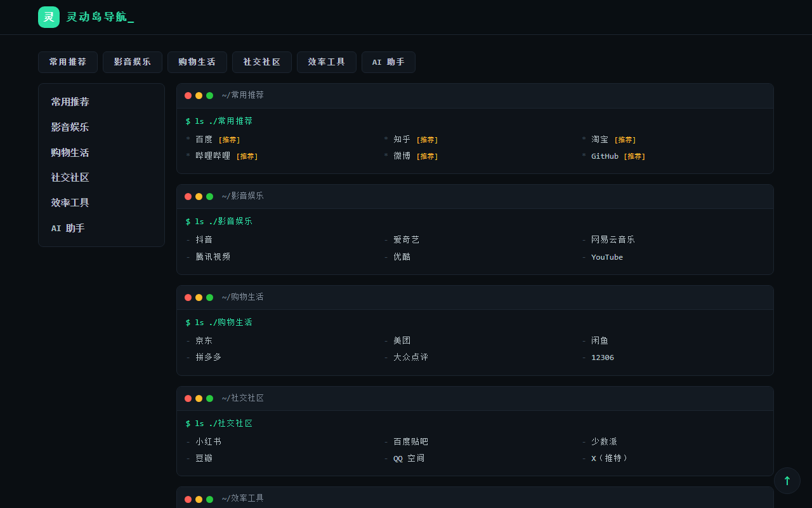Click the ~/影音娱乐 terminal title text
The image size is (812, 508).
[x=243, y=196]
